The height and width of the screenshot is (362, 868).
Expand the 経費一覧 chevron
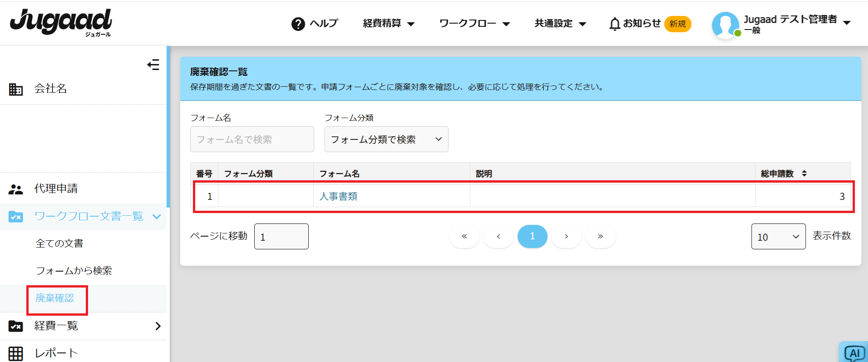pyautogui.click(x=158, y=326)
